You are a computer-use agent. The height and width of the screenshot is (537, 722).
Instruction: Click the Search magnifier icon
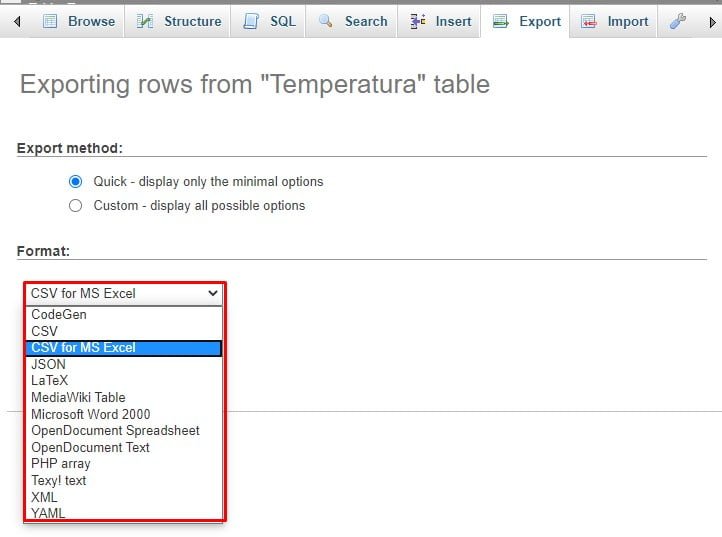coord(326,21)
